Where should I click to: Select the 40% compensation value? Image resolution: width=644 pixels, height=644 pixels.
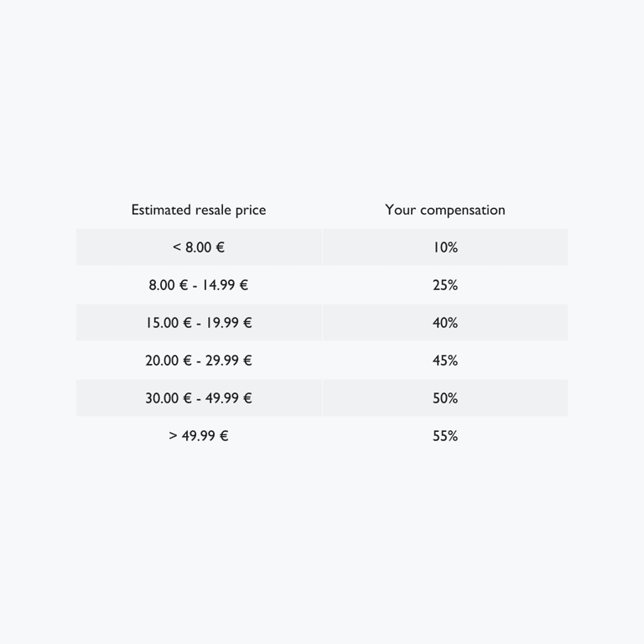point(445,323)
